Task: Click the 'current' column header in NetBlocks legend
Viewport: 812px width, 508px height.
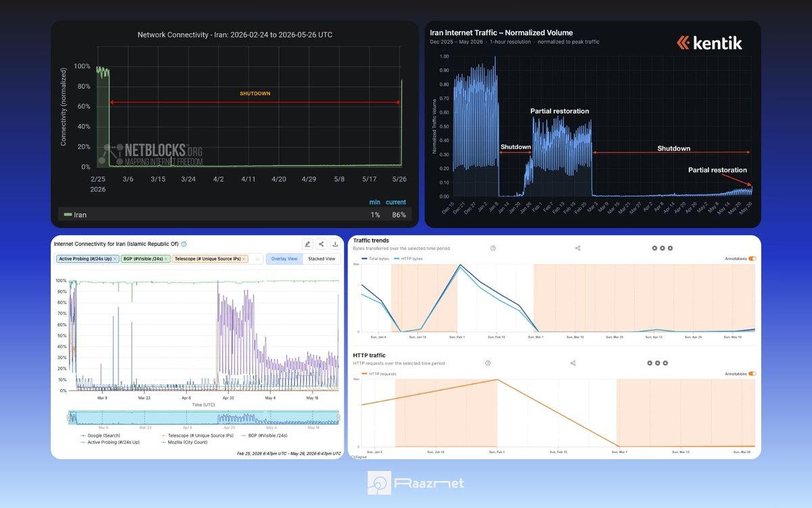Action: pyautogui.click(x=396, y=202)
